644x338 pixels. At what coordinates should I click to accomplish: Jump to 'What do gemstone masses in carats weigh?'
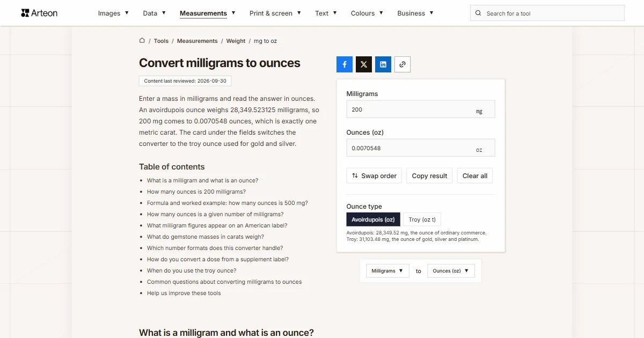[206, 237]
